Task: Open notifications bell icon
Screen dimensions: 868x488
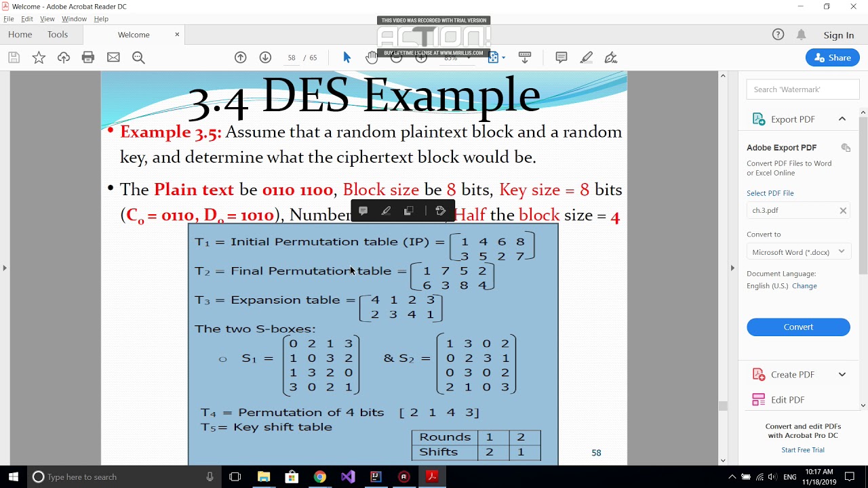Action: pyautogui.click(x=802, y=35)
